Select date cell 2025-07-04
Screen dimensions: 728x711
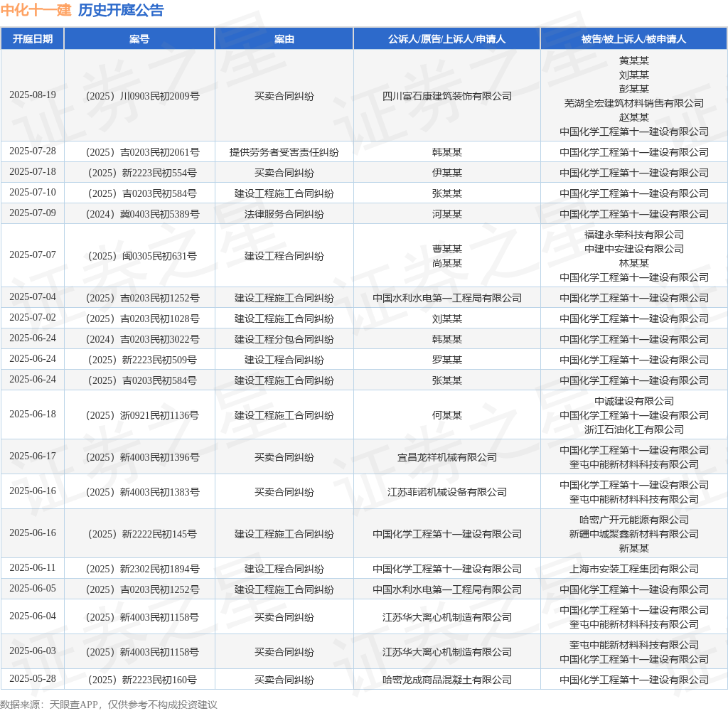coord(33,296)
